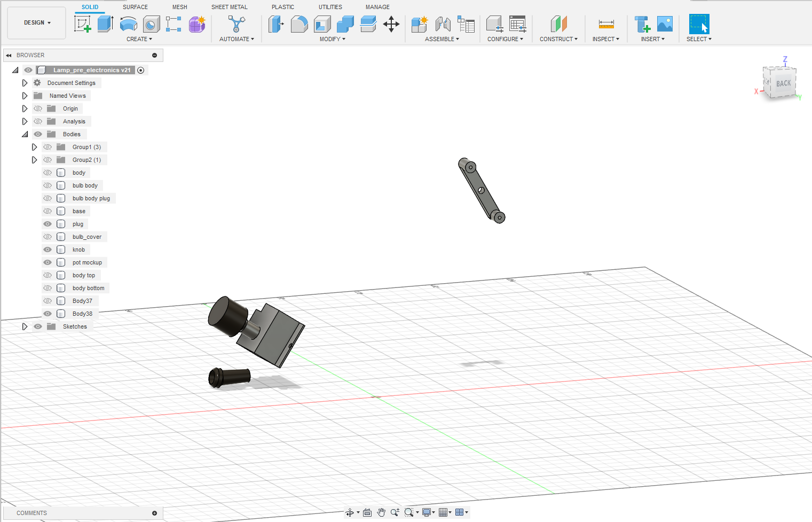The image size is (812, 522).
Task: Expand the Named Views node
Action: (25, 96)
